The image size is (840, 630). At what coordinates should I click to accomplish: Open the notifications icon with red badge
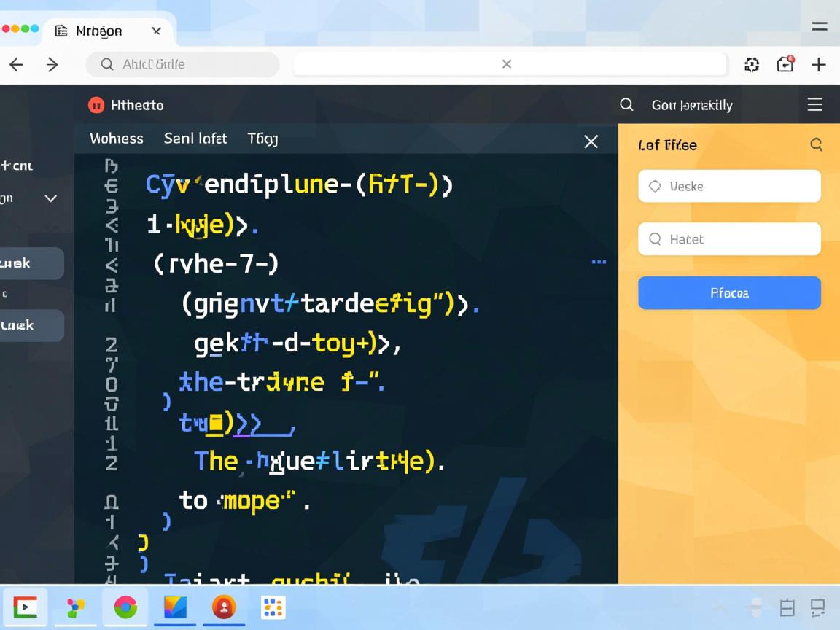click(x=785, y=64)
